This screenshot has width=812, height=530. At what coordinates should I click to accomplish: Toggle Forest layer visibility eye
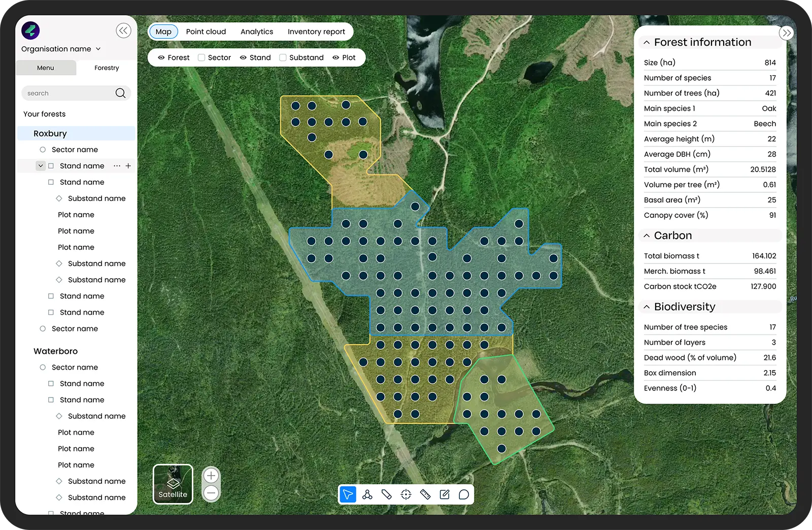(x=161, y=57)
